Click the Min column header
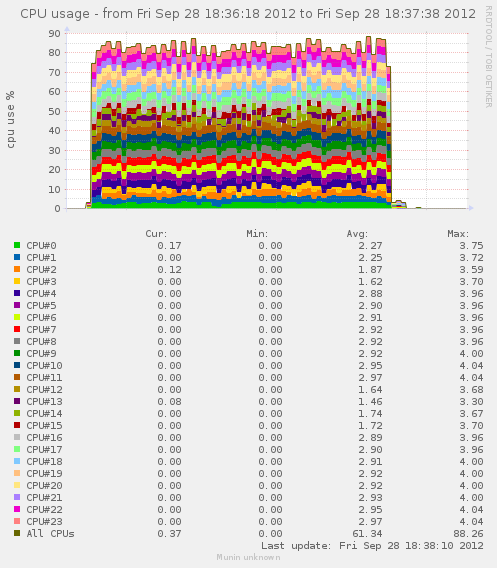 click(257, 234)
